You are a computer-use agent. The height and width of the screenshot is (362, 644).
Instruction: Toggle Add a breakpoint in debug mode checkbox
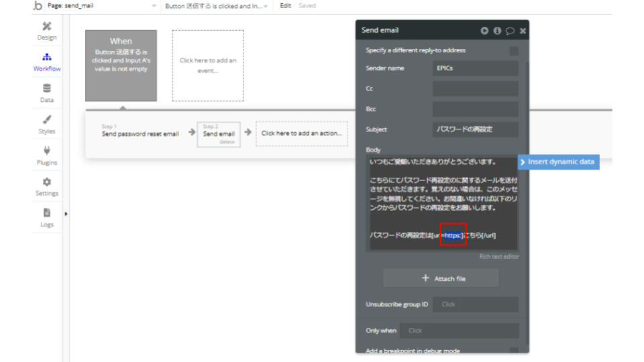tap(514, 351)
